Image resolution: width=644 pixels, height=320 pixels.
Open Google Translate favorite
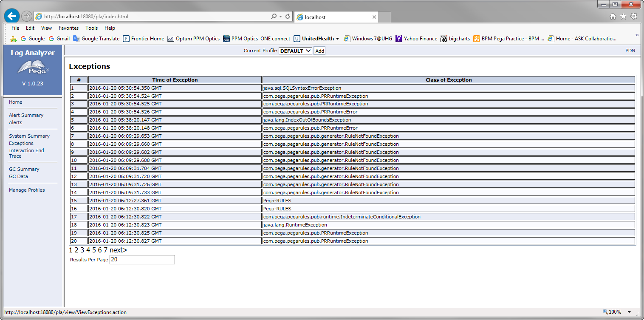click(x=96, y=39)
